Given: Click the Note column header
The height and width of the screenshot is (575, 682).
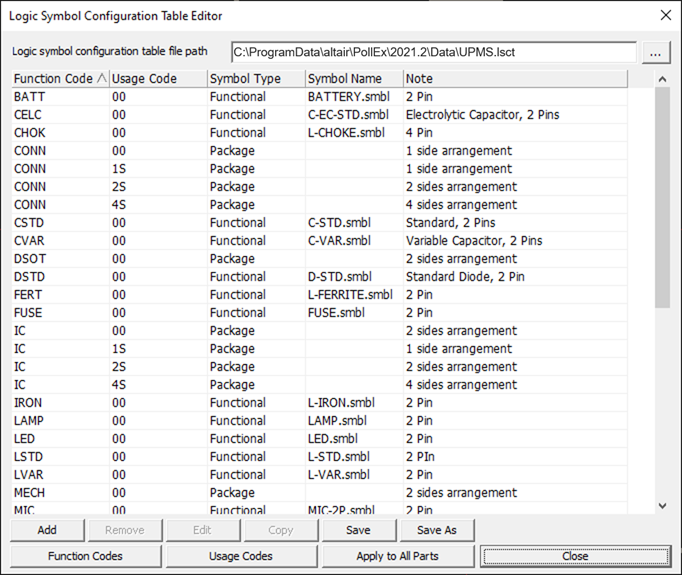Looking at the screenshot, I should click(x=514, y=79).
